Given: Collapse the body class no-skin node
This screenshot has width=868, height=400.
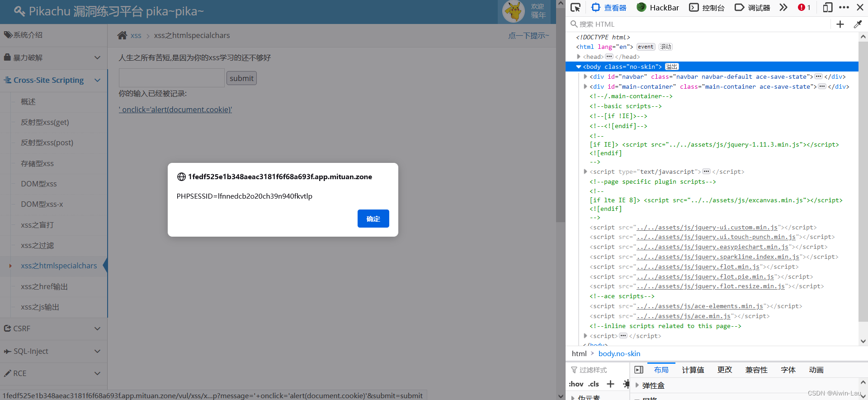Looking at the screenshot, I should (578, 67).
